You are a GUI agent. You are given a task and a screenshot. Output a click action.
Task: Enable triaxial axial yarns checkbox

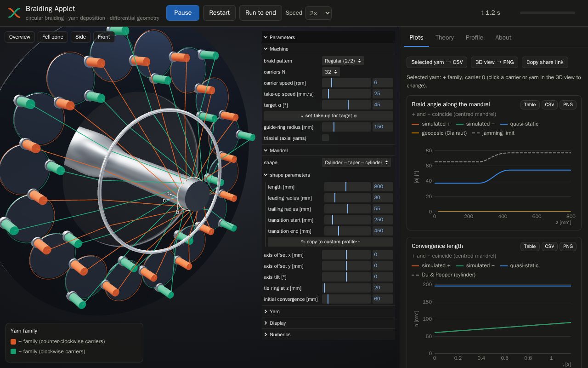coord(325,138)
